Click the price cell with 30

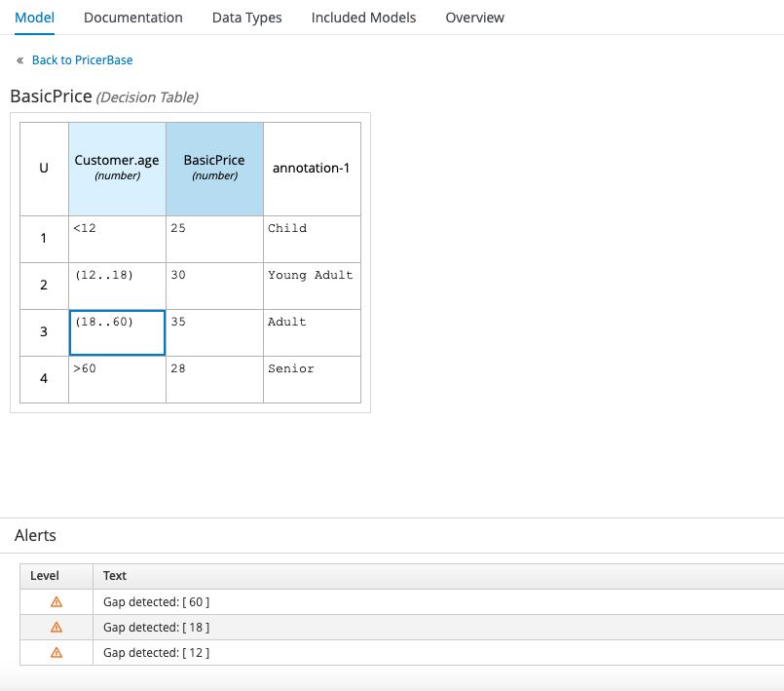[x=214, y=286]
